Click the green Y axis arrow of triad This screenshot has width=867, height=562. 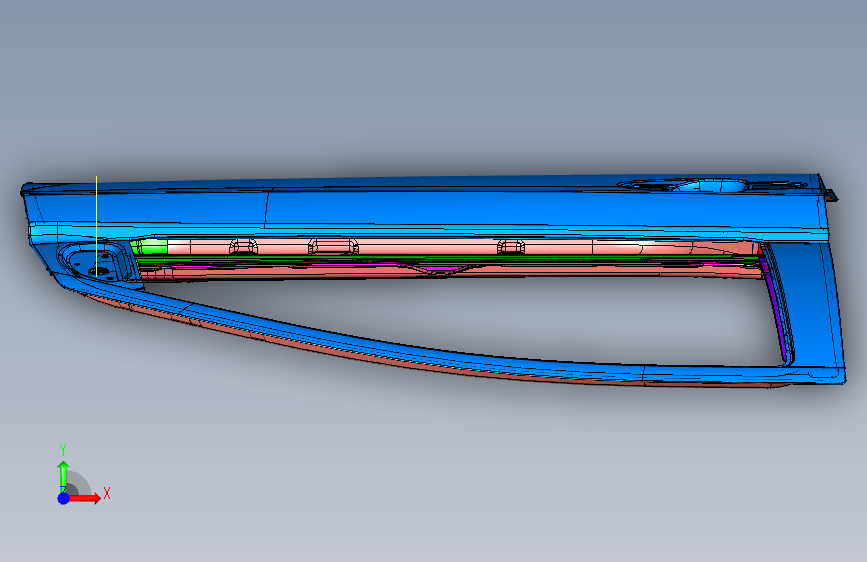(x=63, y=476)
